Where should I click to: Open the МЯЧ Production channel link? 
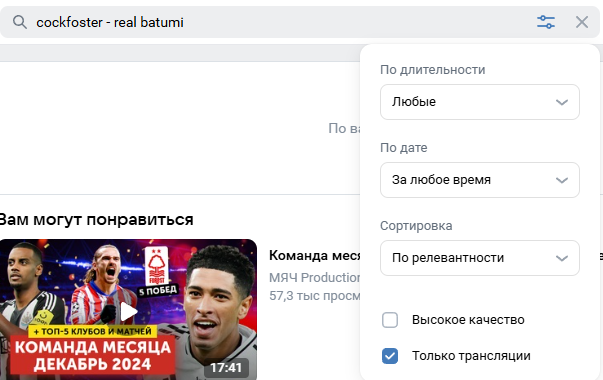coord(315,277)
